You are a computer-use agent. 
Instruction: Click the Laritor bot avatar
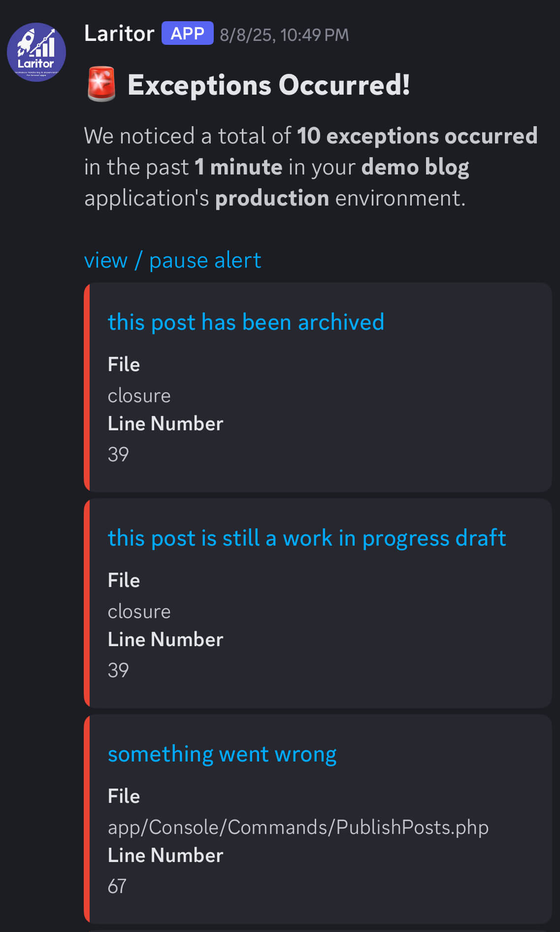point(36,52)
